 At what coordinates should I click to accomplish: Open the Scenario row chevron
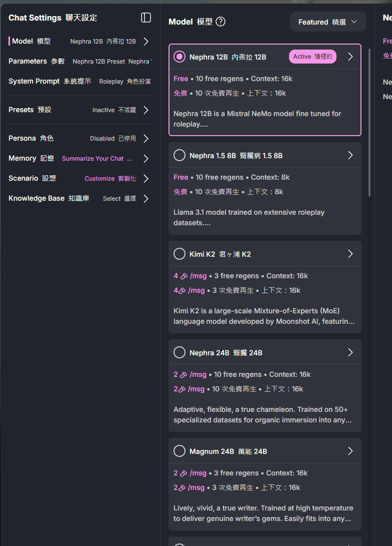[x=146, y=179]
